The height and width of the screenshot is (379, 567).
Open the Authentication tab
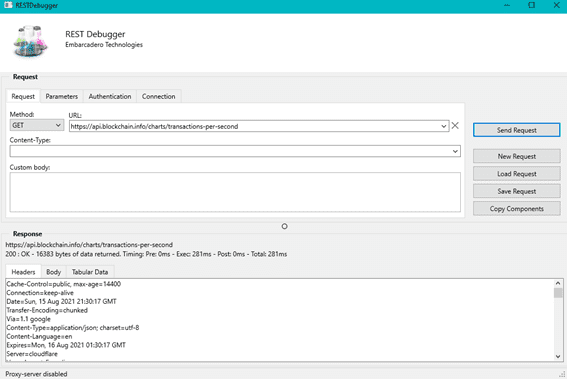110,97
